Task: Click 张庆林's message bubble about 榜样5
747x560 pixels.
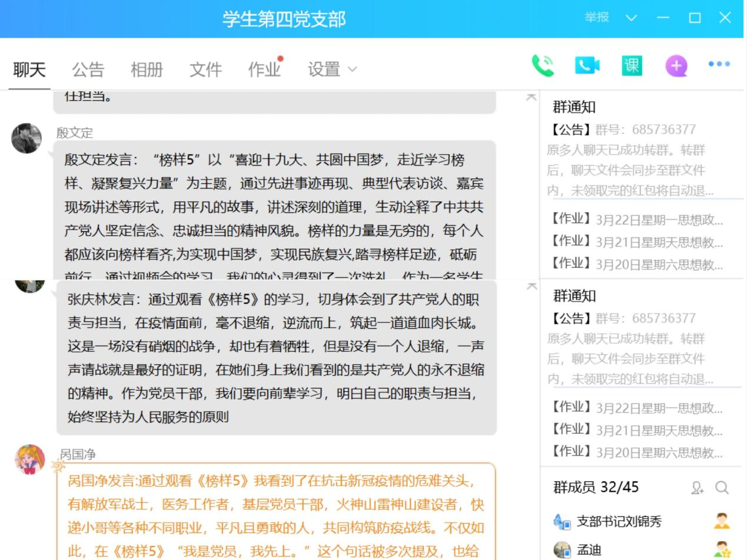Action: 275,358
